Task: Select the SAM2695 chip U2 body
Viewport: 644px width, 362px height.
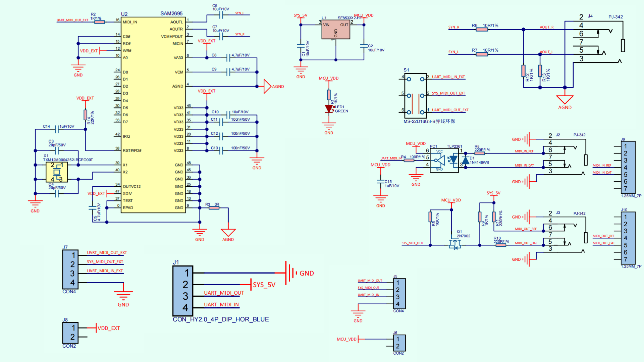Action: click(x=153, y=115)
